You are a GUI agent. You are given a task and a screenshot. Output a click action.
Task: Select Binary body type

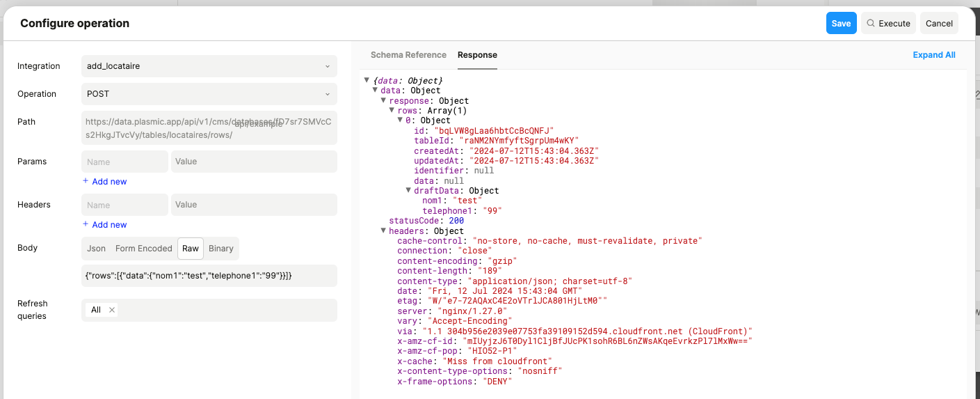pos(221,249)
